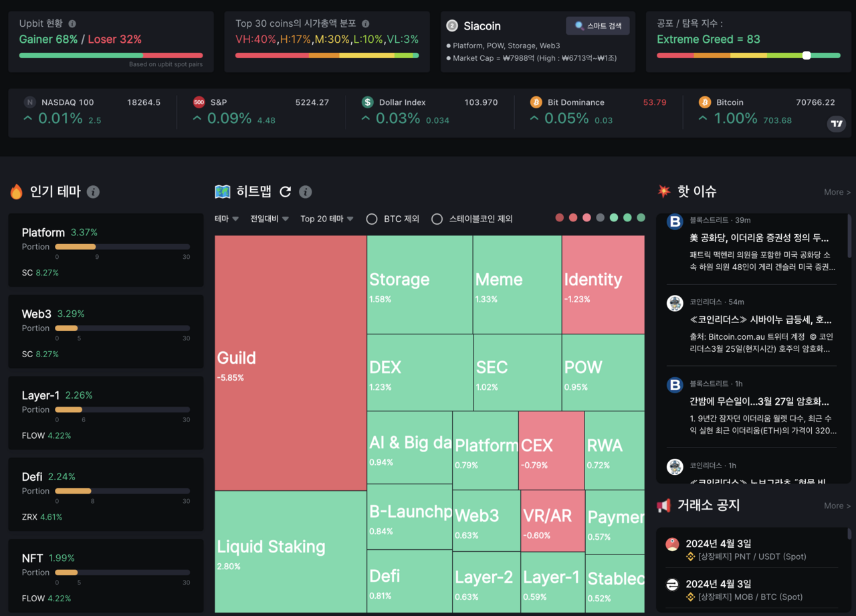Open More link beside 거래소 공지
The width and height of the screenshot is (856, 616).
(837, 506)
